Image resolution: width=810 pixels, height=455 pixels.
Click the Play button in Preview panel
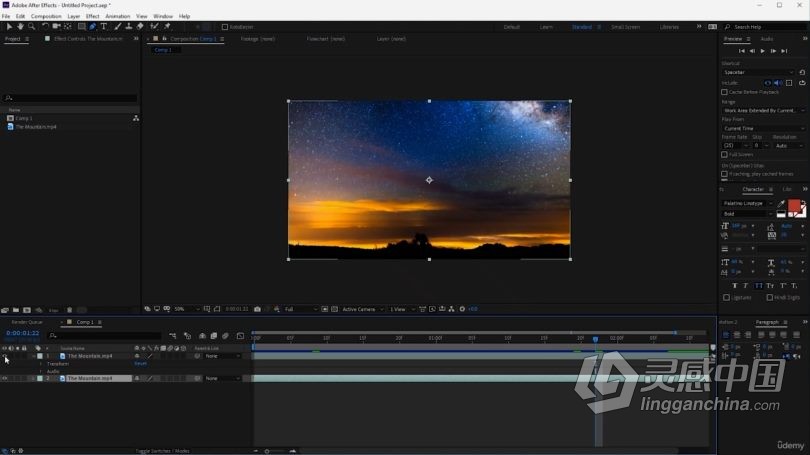(762, 51)
